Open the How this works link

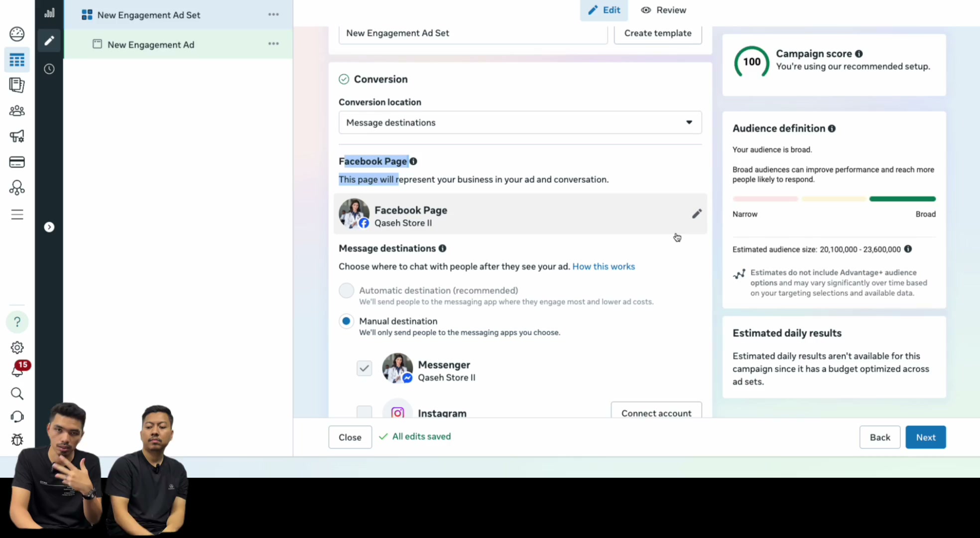pyautogui.click(x=604, y=267)
